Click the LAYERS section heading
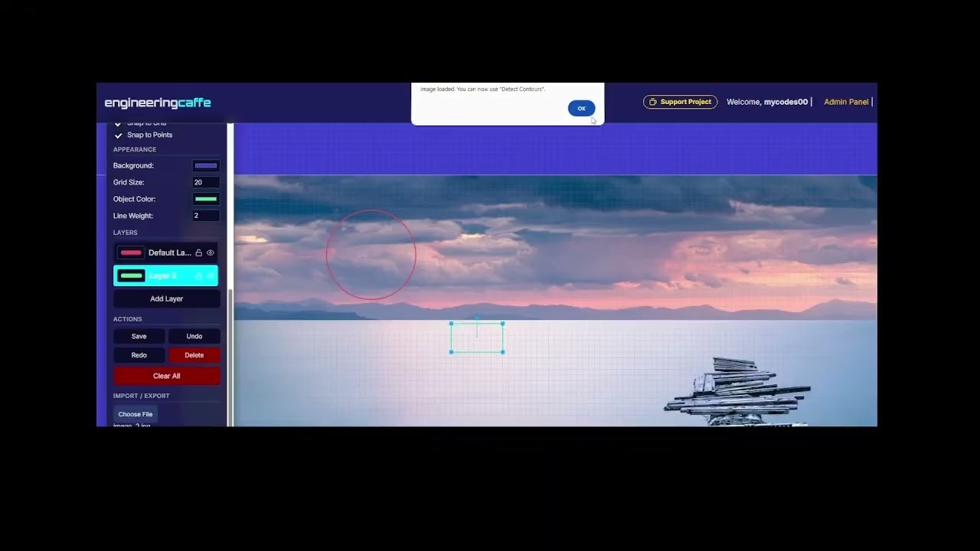The image size is (980, 551). tap(126, 233)
